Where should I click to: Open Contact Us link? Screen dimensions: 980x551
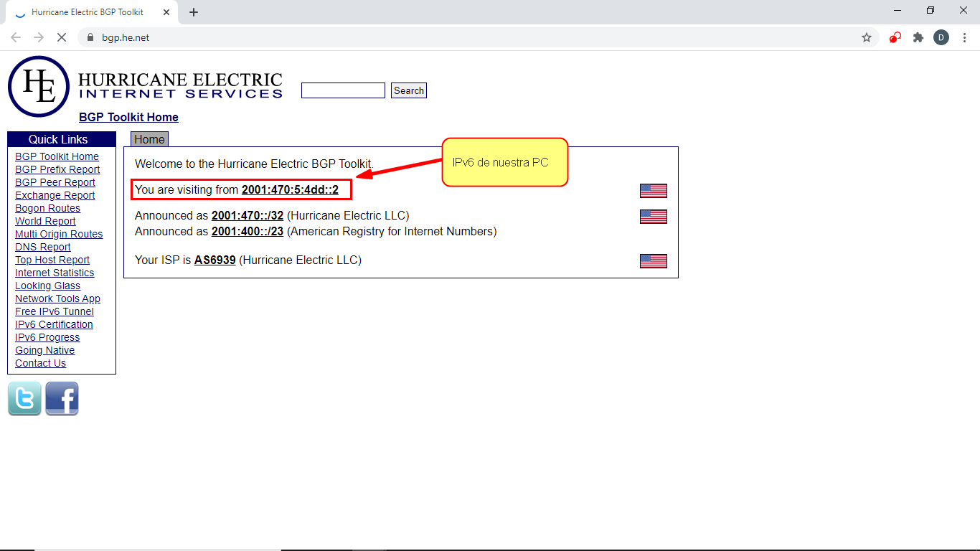[x=40, y=363]
